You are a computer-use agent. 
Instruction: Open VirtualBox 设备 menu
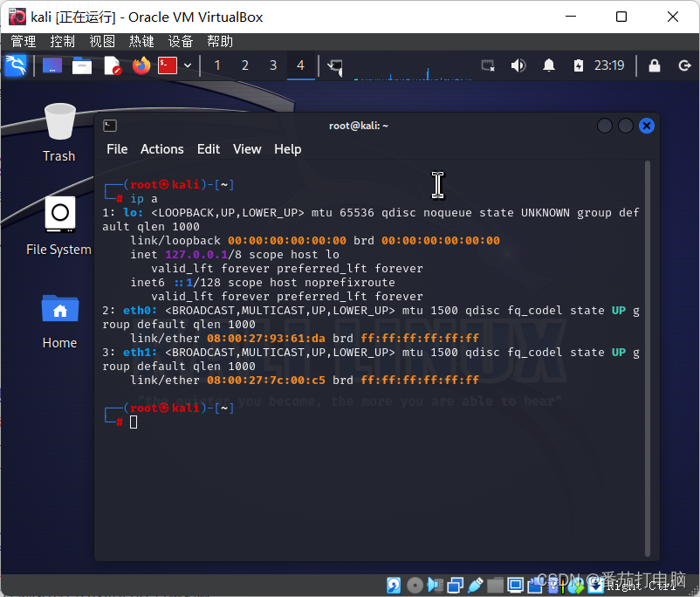pos(181,42)
